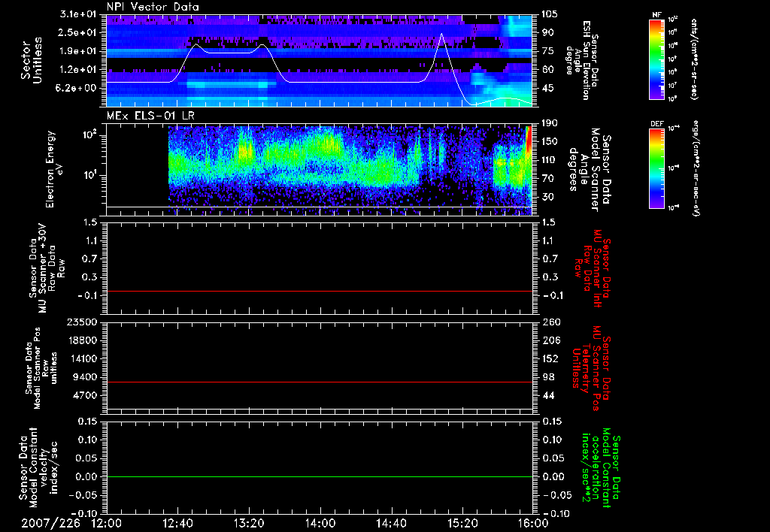Click the '23500' scanner position tick
Viewport: 770px width, 532px height.
tap(83, 322)
